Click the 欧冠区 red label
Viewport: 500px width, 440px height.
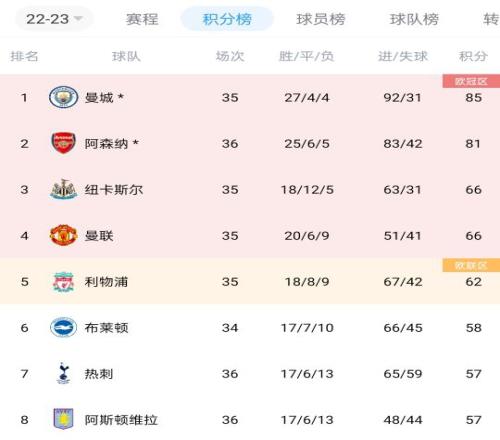[471, 81]
